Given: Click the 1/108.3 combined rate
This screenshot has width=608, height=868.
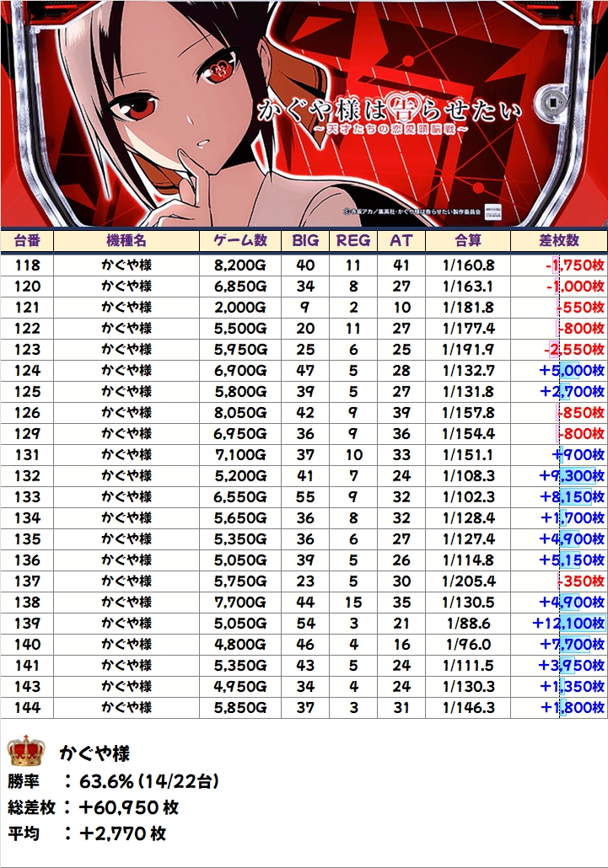Looking at the screenshot, I should pos(469,475).
